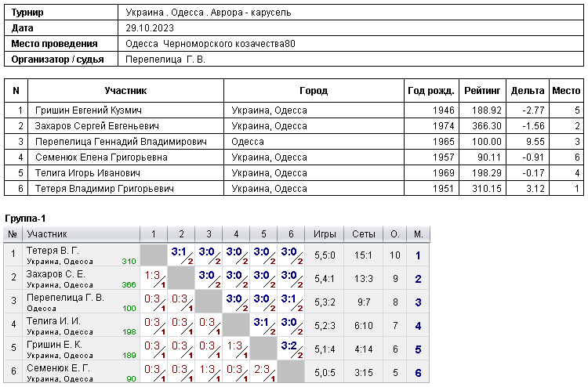Click the sets total 15:1
Viewport: 588px width, 387px height.
363,256
